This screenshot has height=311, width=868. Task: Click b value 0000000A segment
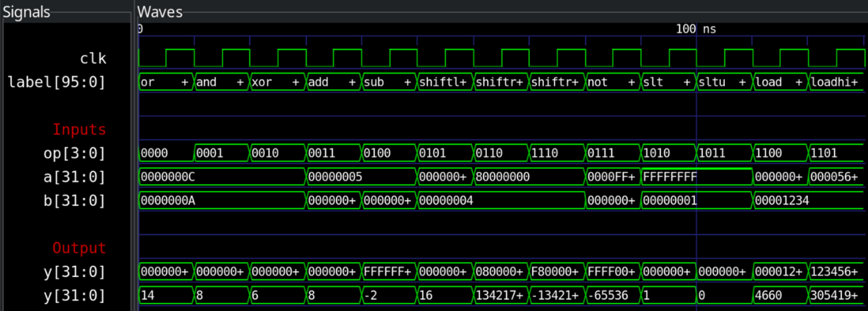click(222, 201)
